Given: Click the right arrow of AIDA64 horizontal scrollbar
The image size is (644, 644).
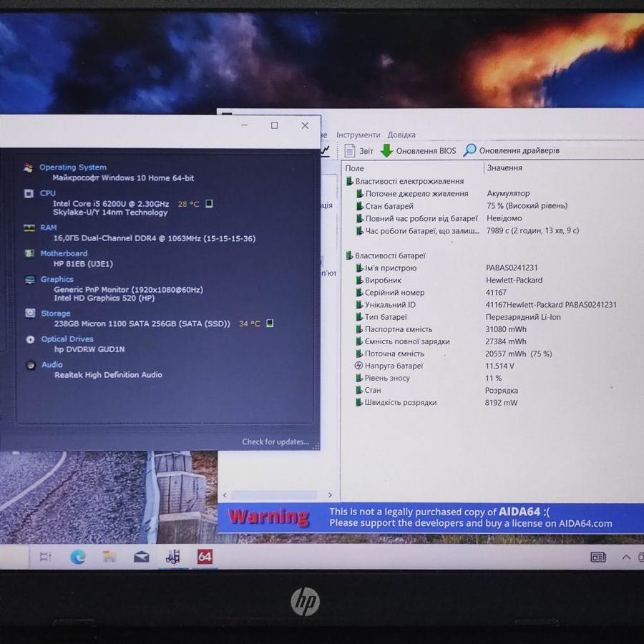Looking at the screenshot, I should pos(330,495).
